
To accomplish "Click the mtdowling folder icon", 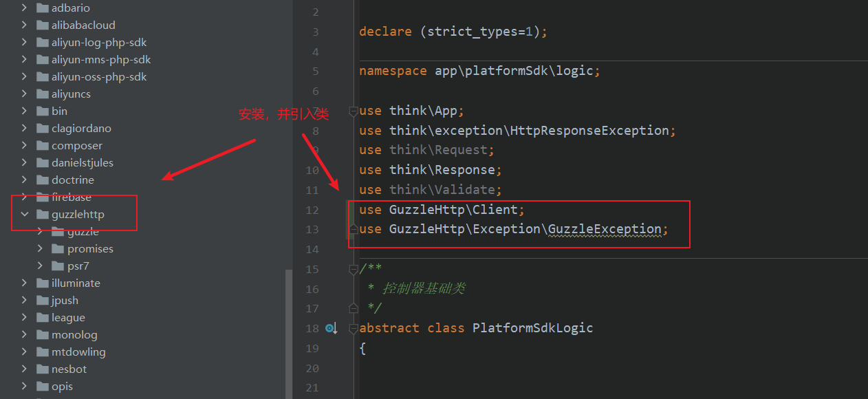I will click(42, 352).
